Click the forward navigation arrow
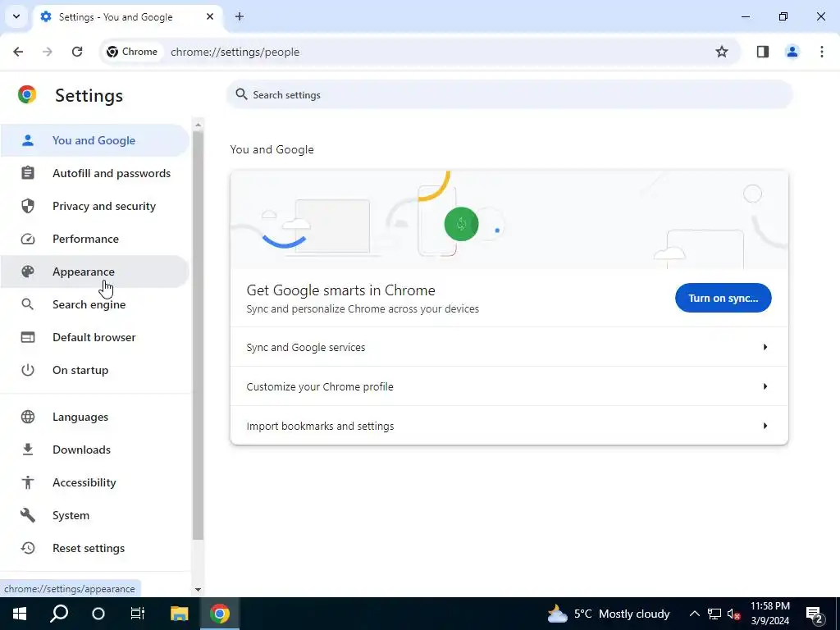This screenshot has width=840, height=630. pos(48,52)
